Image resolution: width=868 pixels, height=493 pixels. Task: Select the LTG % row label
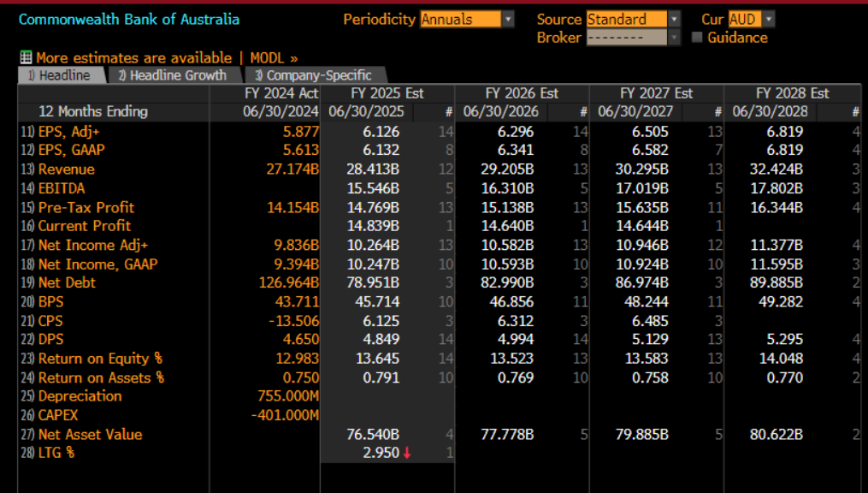(x=56, y=453)
